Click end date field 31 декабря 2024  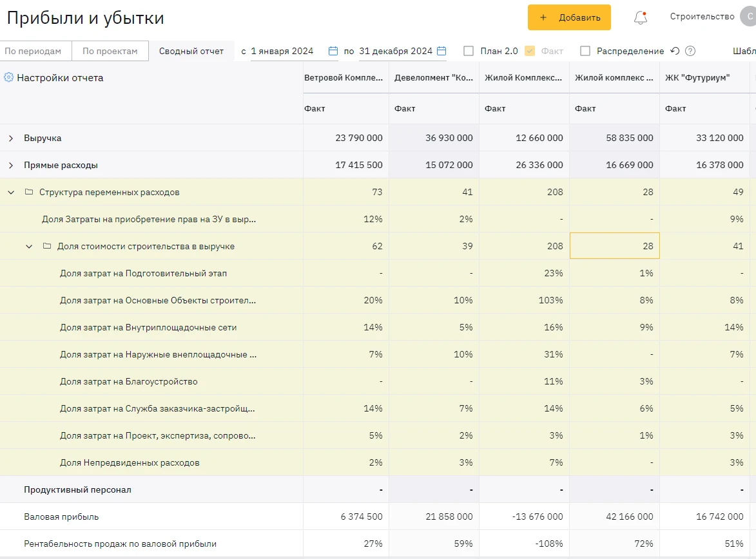(395, 51)
